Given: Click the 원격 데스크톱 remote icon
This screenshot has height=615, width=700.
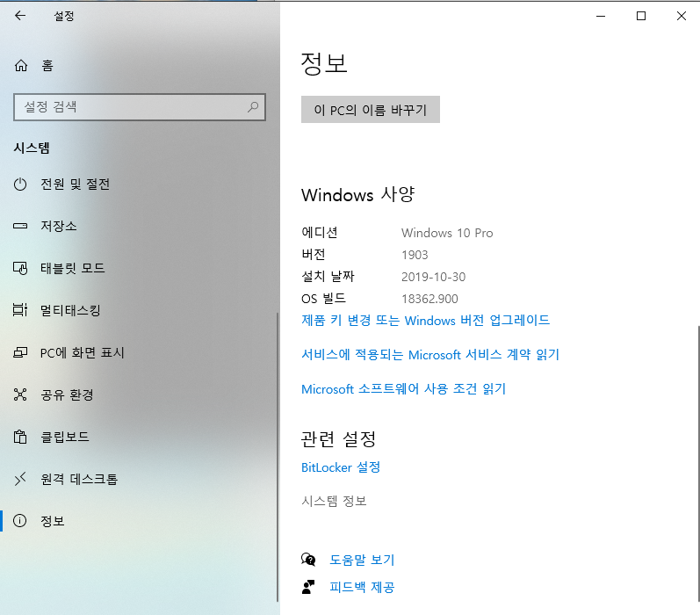Looking at the screenshot, I should (20, 479).
